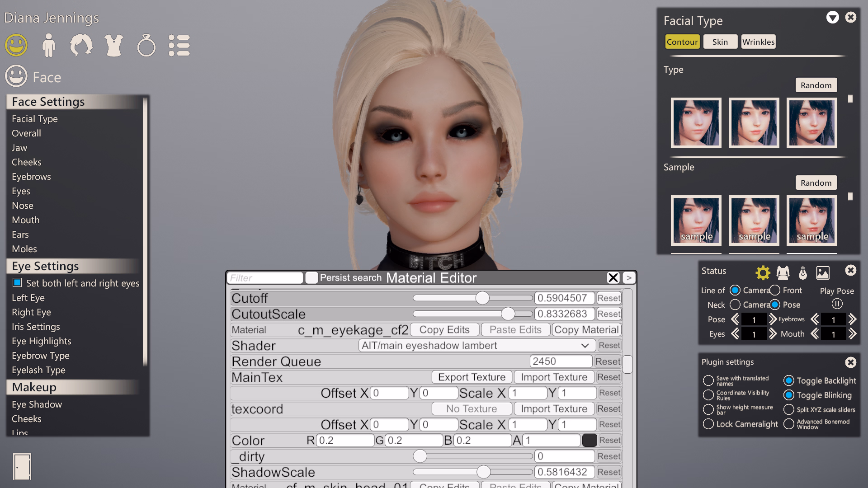This screenshot has height=488, width=868.
Task: Enable the Persist search checkbox
Action: point(311,277)
